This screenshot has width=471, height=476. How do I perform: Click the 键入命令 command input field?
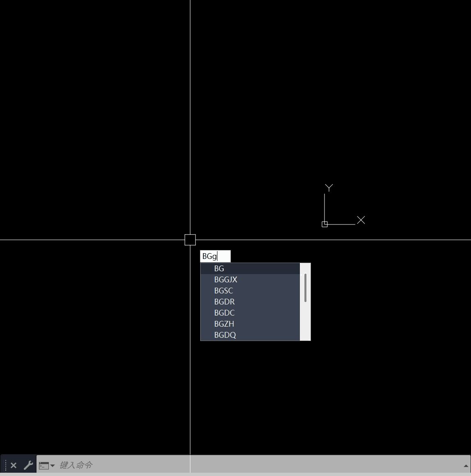[246, 465]
